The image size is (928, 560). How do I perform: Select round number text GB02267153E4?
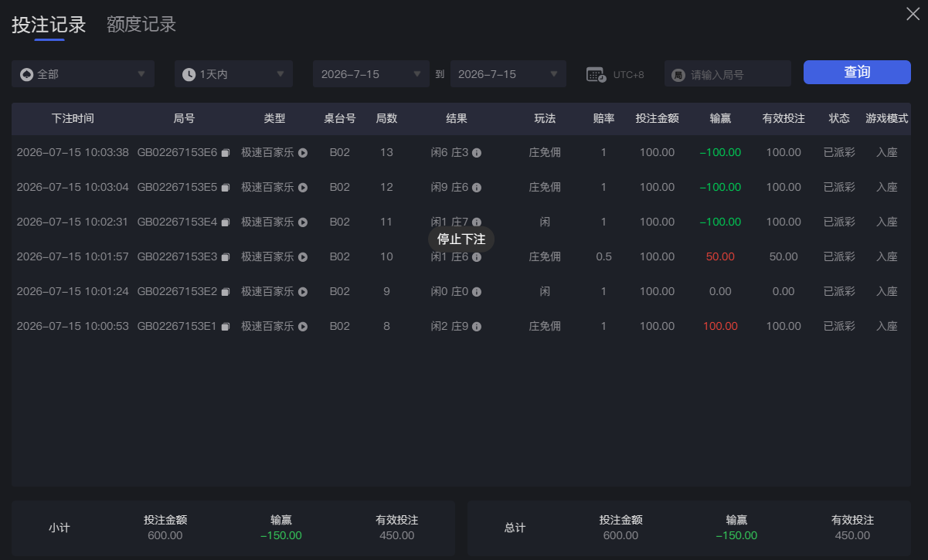coord(177,222)
